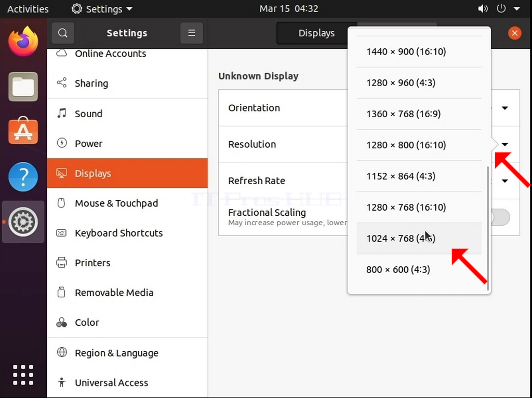Click the resolution list scrollbar
This screenshot has width=532, height=398.
[488, 228]
